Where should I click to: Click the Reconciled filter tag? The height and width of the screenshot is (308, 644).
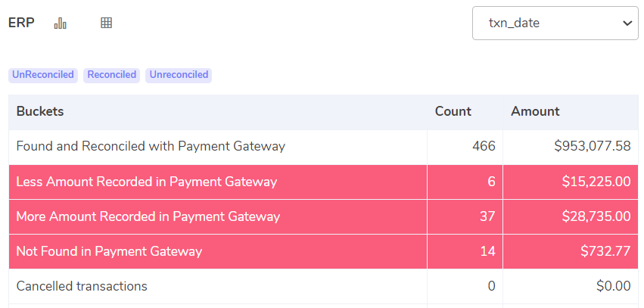[112, 75]
